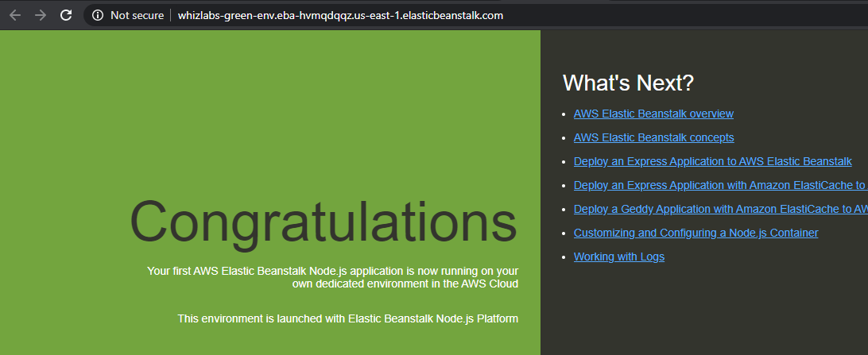Viewport: 868px width, 355px height.
Task: Click the browser forward arrow
Action: click(x=41, y=15)
